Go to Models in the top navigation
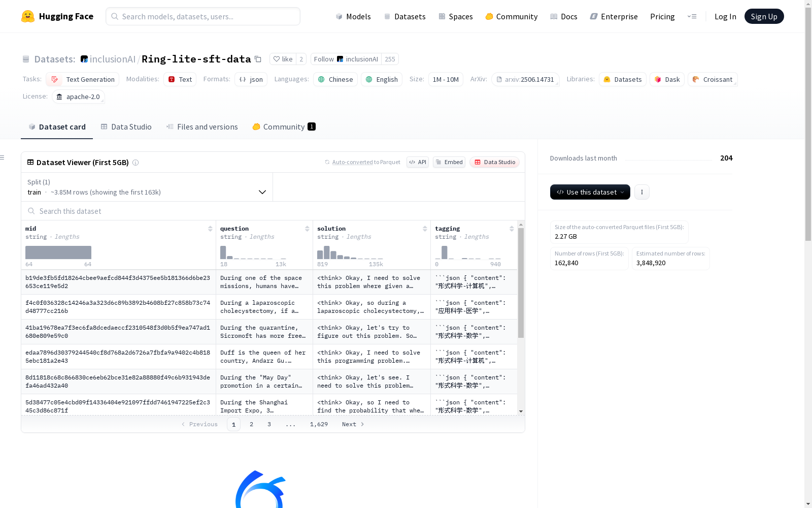The height and width of the screenshot is (508, 812). (353, 16)
